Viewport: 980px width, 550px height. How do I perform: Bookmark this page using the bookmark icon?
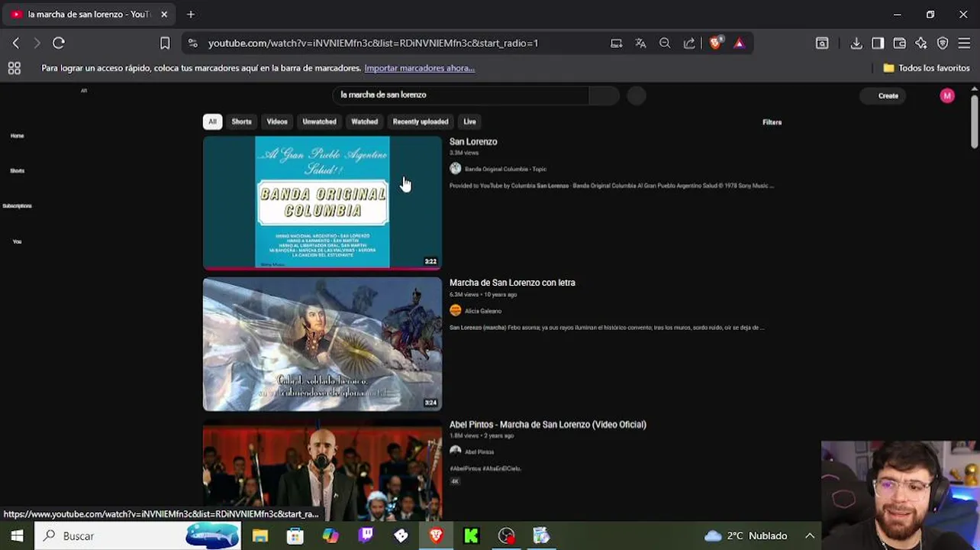pyautogui.click(x=165, y=44)
